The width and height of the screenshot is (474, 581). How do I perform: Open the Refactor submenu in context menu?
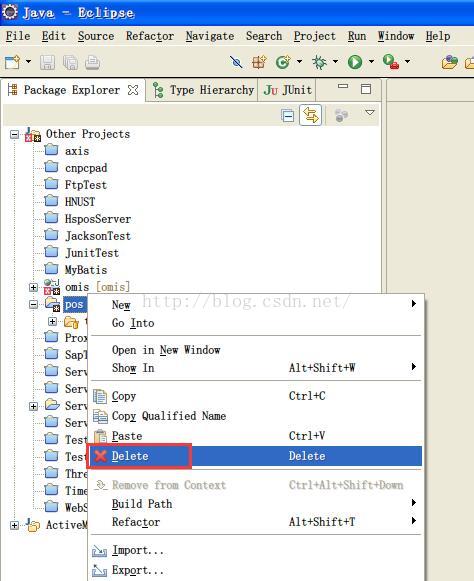coord(256,522)
